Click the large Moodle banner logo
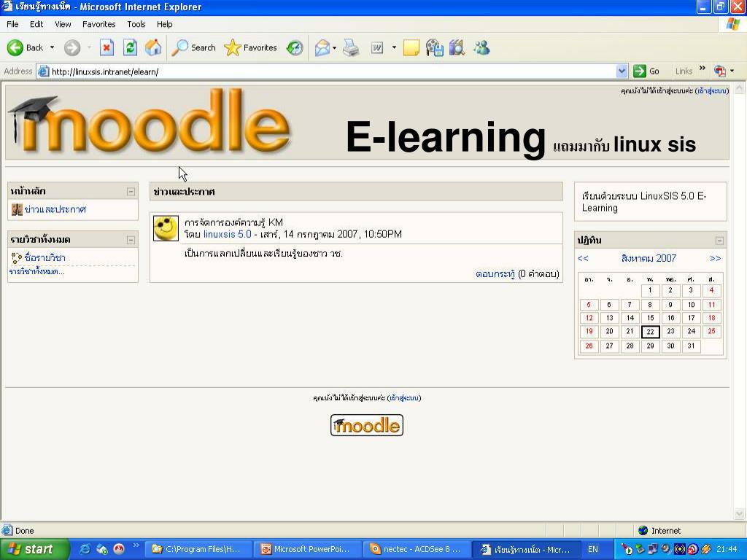This screenshot has height=560, width=747. pos(150,122)
